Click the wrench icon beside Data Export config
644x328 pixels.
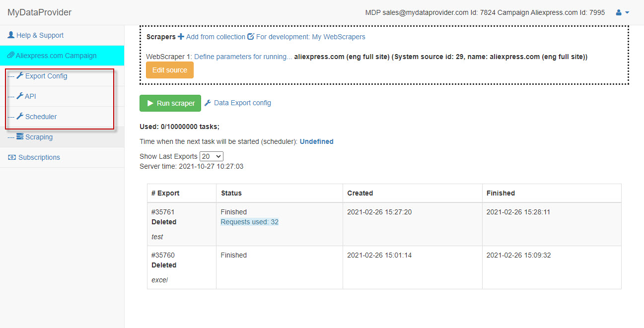tap(208, 103)
